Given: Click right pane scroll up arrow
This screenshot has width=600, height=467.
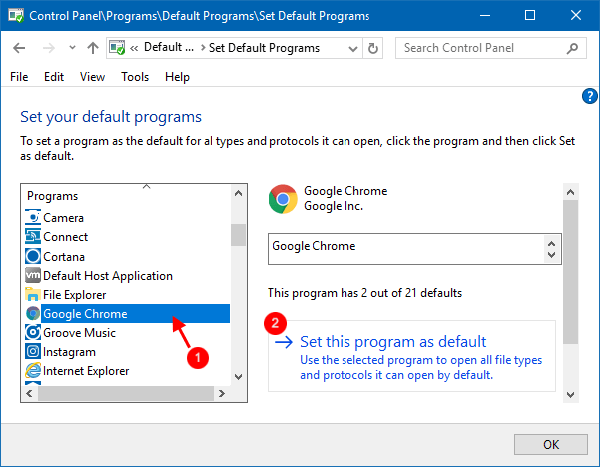Looking at the screenshot, I should (x=571, y=192).
